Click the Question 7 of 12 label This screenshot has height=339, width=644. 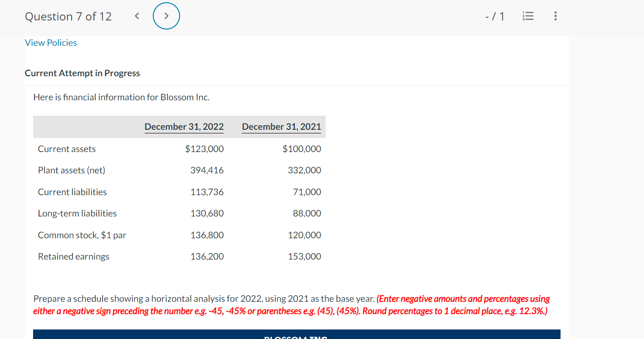click(68, 16)
